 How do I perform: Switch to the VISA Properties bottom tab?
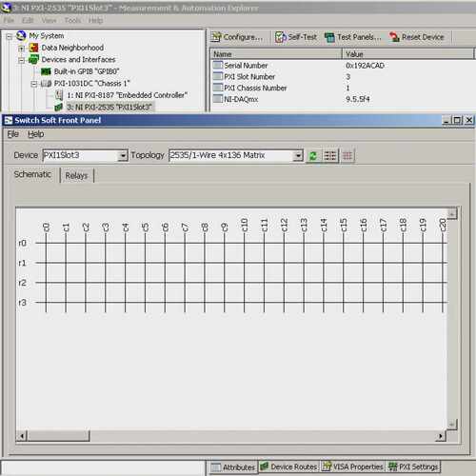pos(353,466)
